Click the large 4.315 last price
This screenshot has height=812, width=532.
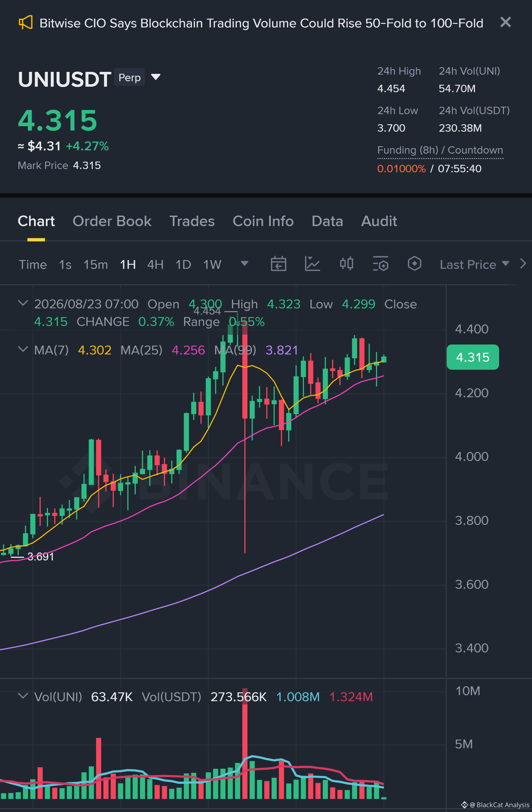58,120
